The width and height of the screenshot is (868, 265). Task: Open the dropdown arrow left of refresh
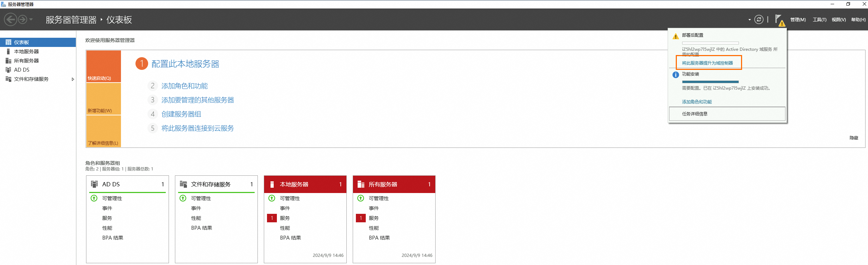coord(749,20)
